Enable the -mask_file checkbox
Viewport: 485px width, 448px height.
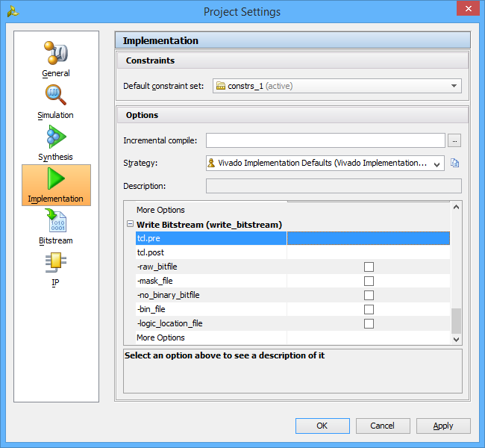[369, 281]
